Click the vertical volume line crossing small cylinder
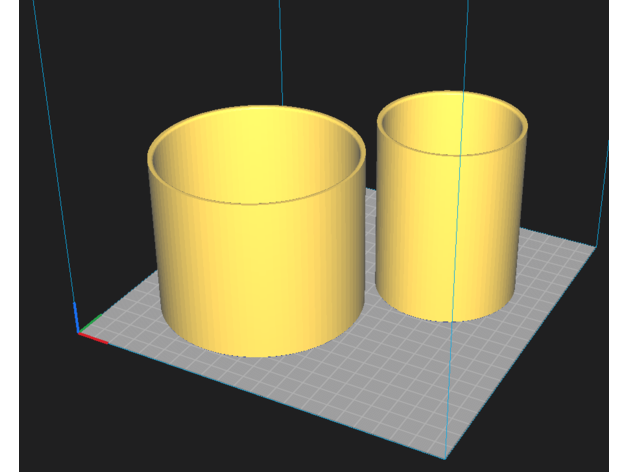Image resolution: width=628 pixels, height=472 pixels. 457,200
